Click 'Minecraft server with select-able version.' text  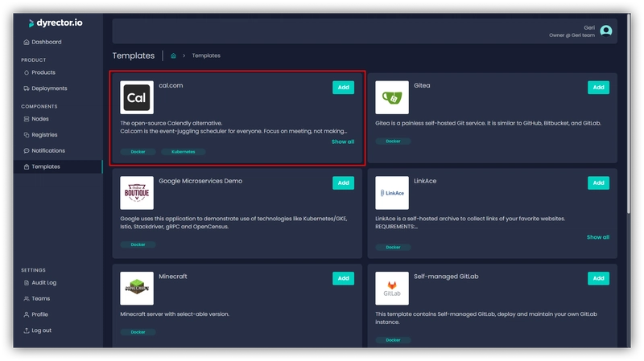175,314
